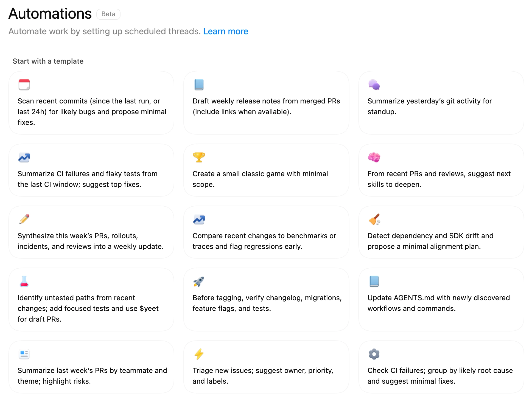Click the chart icon on the flaky tests card
Screen dimensions: 532x399
(24, 158)
